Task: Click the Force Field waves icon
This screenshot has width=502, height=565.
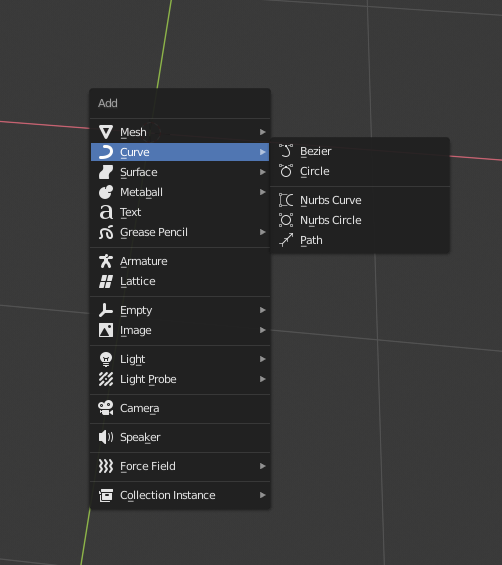Action: [106, 466]
